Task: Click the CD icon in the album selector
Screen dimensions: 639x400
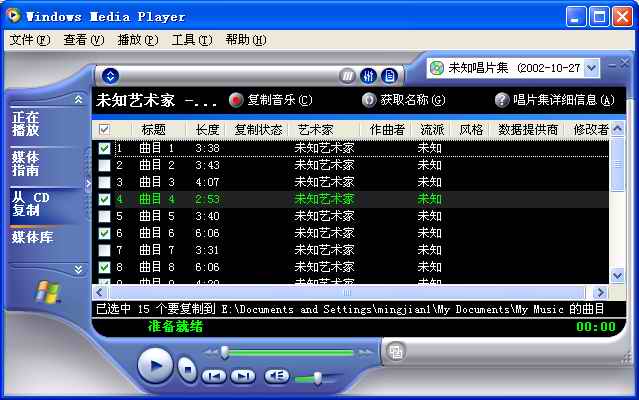Action: (x=437, y=68)
